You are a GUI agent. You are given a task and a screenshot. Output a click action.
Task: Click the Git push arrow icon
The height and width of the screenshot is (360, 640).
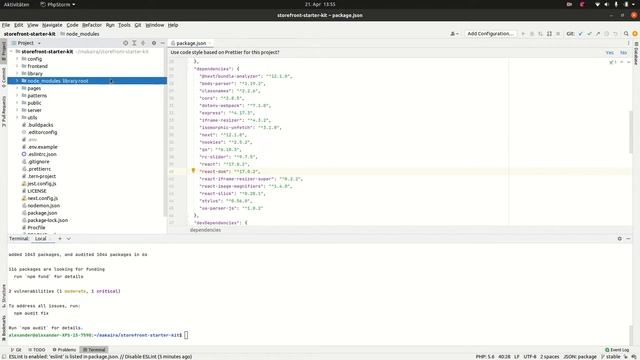tap(598, 34)
